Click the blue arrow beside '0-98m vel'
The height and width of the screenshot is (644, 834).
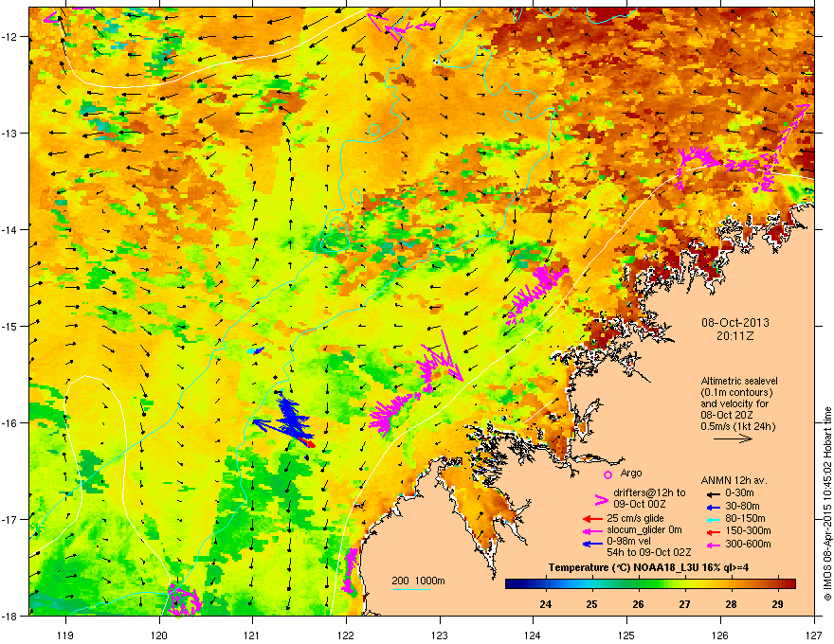(x=592, y=544)
